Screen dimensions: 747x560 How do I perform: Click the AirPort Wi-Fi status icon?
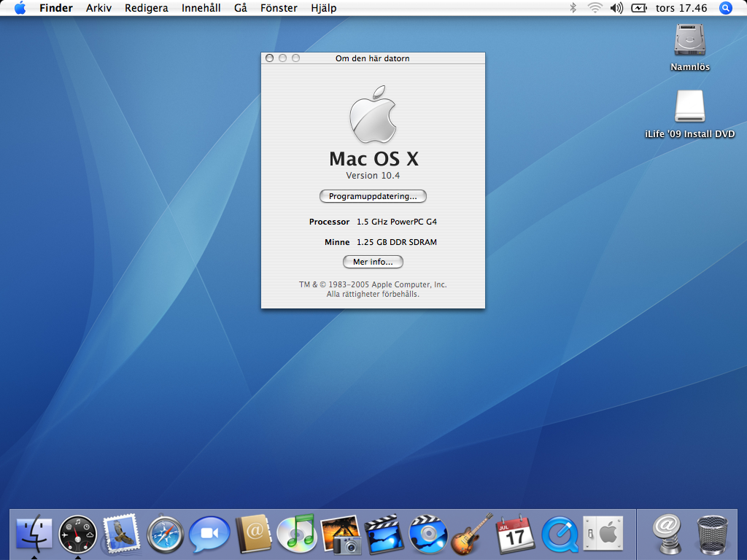595,7
